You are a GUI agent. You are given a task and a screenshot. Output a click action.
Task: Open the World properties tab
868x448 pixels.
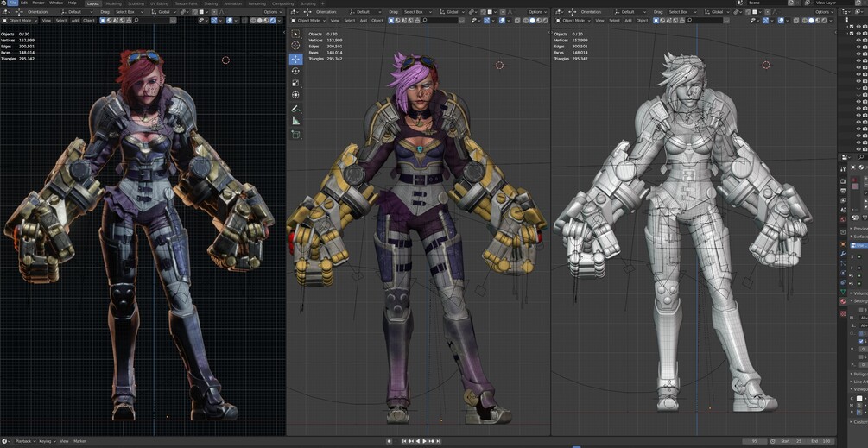[x=843, y=219]
